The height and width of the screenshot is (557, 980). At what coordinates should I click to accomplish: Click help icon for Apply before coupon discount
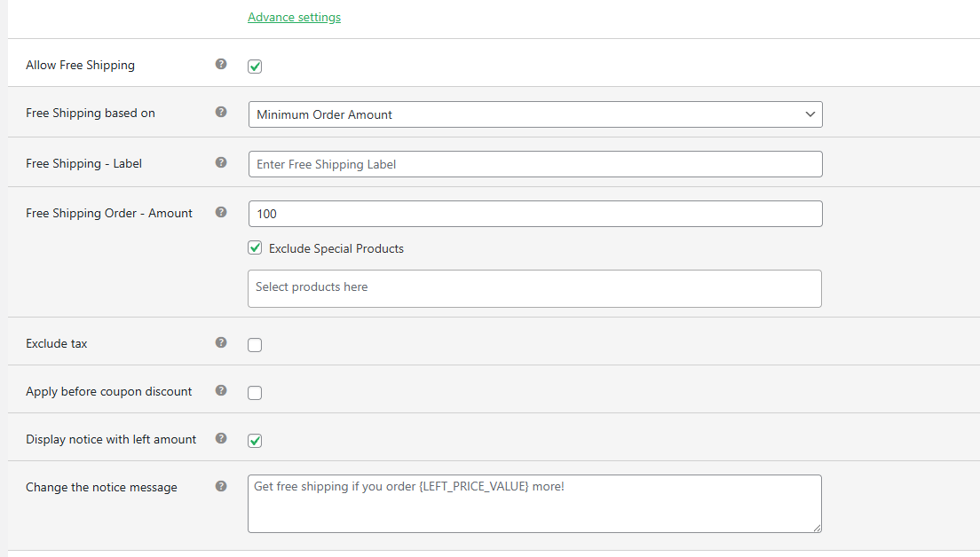(x=221, y=390)
